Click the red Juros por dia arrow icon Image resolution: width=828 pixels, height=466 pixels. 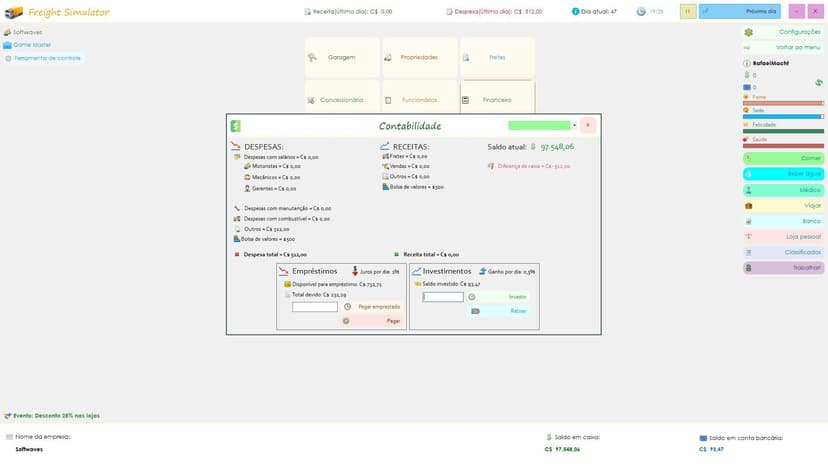355,271
